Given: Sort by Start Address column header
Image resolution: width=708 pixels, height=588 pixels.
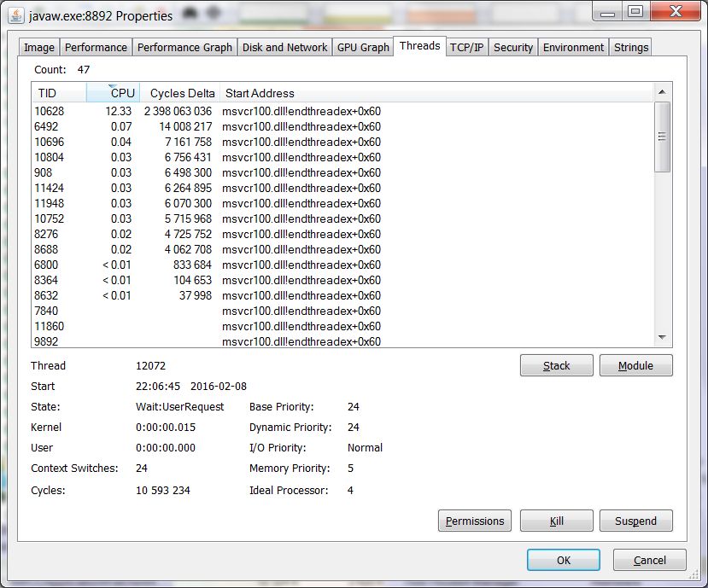Looking at the screenshot, I should point(436,93).
